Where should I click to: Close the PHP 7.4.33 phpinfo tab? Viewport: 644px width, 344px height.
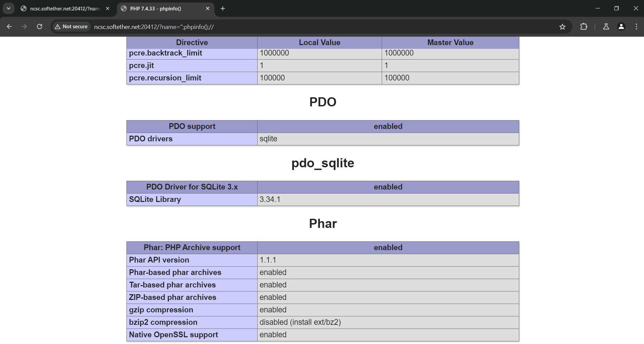(x=207, y=8)
